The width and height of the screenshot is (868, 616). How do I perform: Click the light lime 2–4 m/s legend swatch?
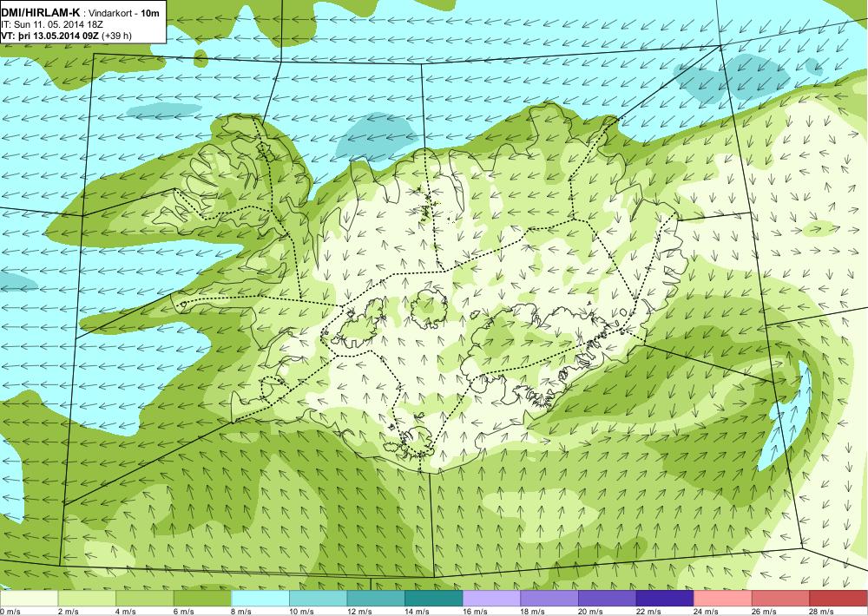click(x=86, y=599)
